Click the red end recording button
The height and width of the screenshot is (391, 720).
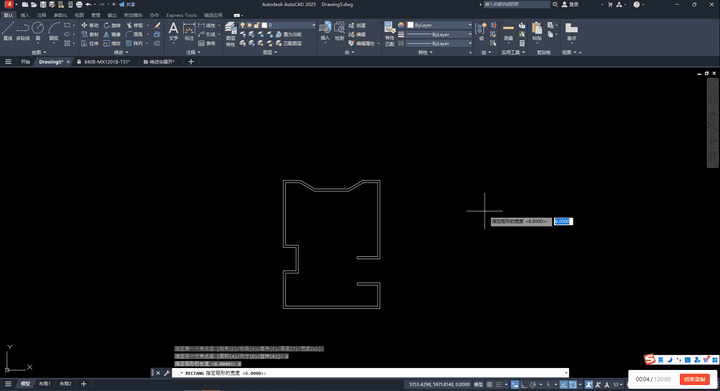tap(694, 379)
